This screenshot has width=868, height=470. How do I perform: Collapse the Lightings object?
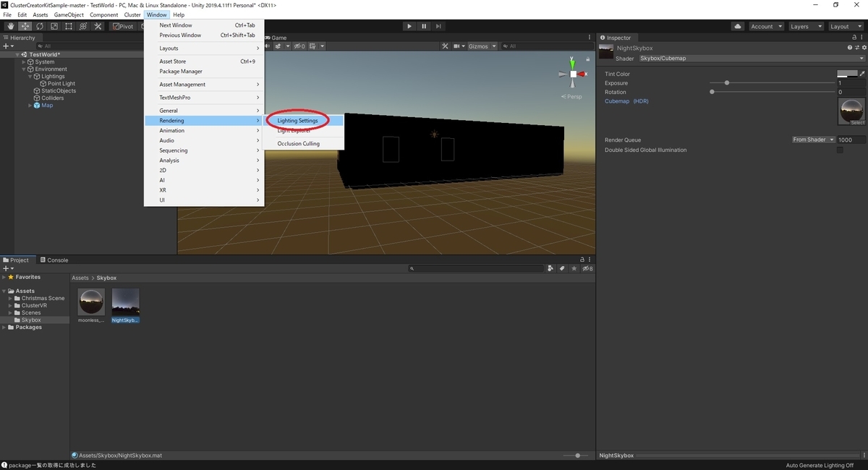click(x=30, y=76)
